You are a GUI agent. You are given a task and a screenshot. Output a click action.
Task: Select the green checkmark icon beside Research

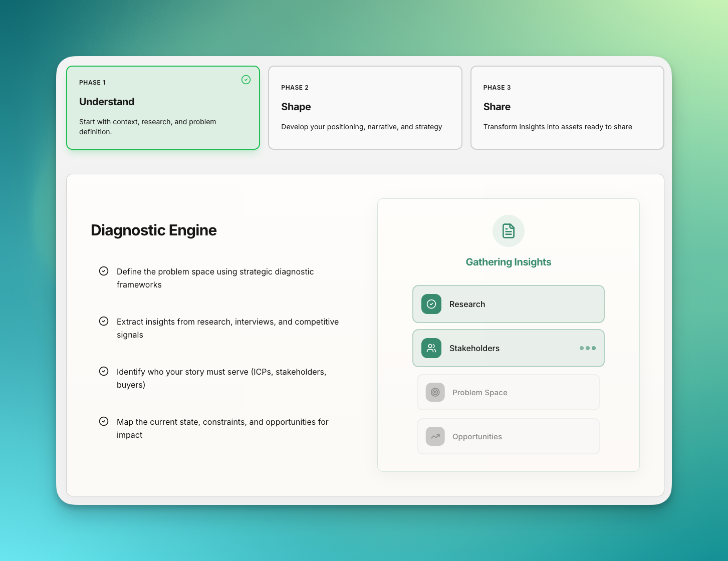click(431, 304)
